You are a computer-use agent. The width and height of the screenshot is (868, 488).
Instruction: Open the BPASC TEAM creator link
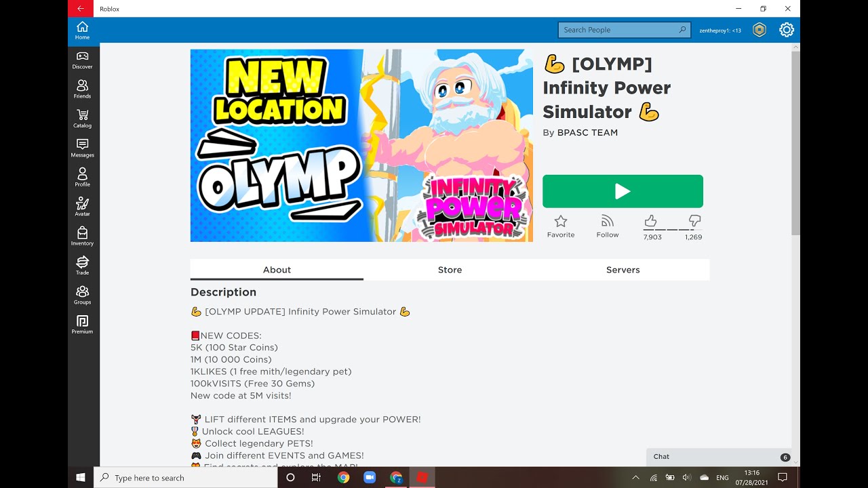point(587,133)
